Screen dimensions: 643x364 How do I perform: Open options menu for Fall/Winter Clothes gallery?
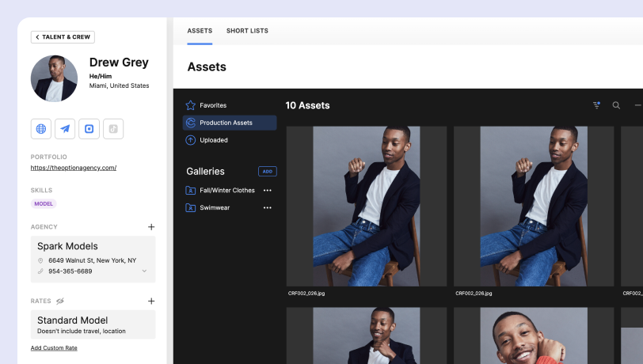(268, 190)
